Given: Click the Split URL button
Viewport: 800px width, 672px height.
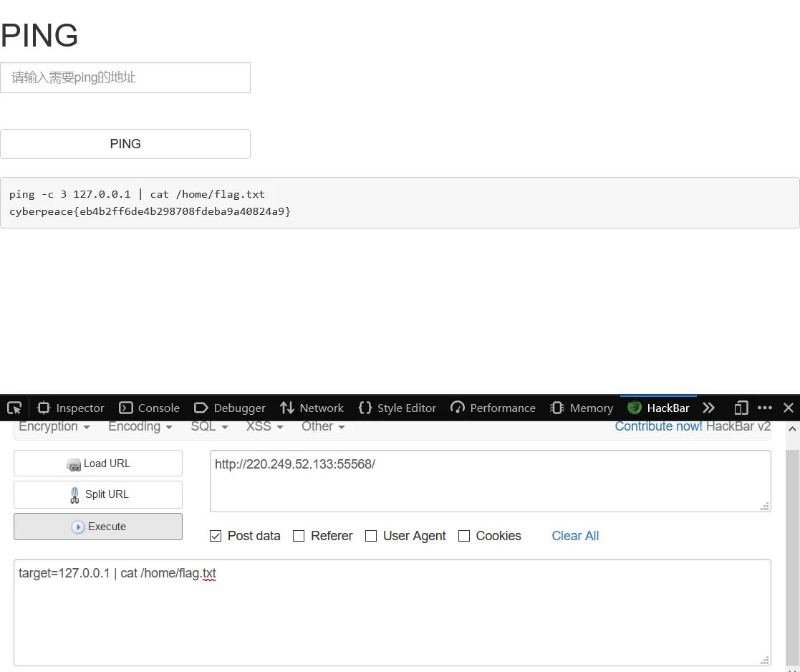Looking at the screenshot, I should click(98, 494).
